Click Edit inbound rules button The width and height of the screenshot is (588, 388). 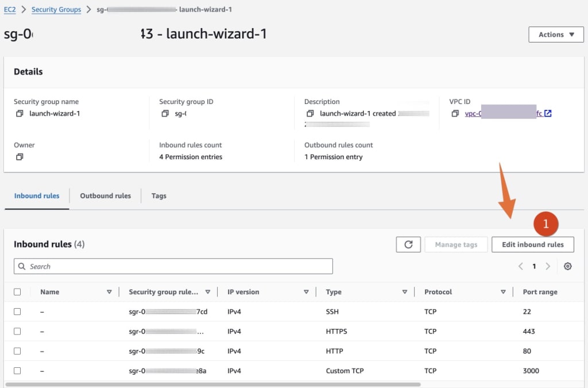point(532,245)
